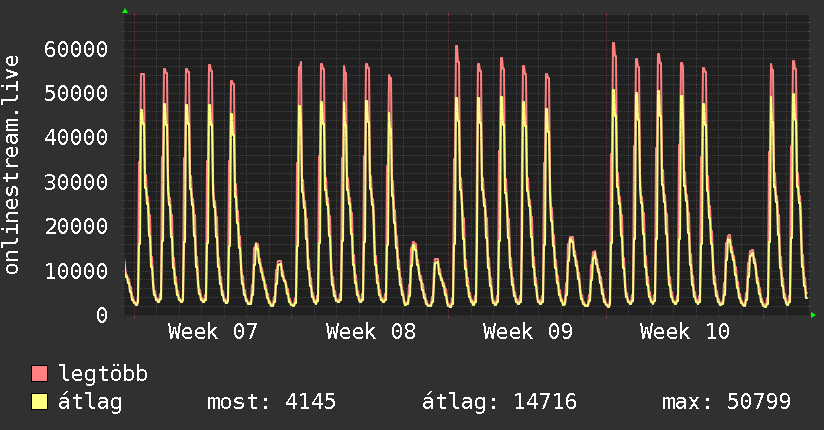Click the átlag legend label
824x430 pixels.
(x=90, y=402)
